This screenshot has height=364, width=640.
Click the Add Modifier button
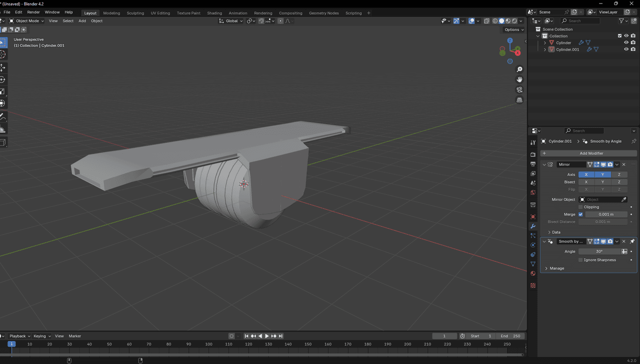click(588, 153)
